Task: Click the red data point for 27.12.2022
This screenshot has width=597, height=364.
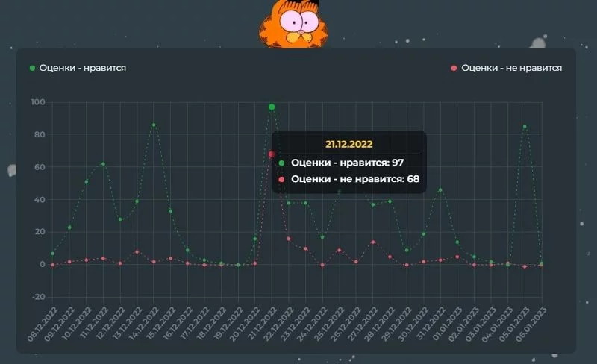Action: pyautogui.click(x=372, y=242)
